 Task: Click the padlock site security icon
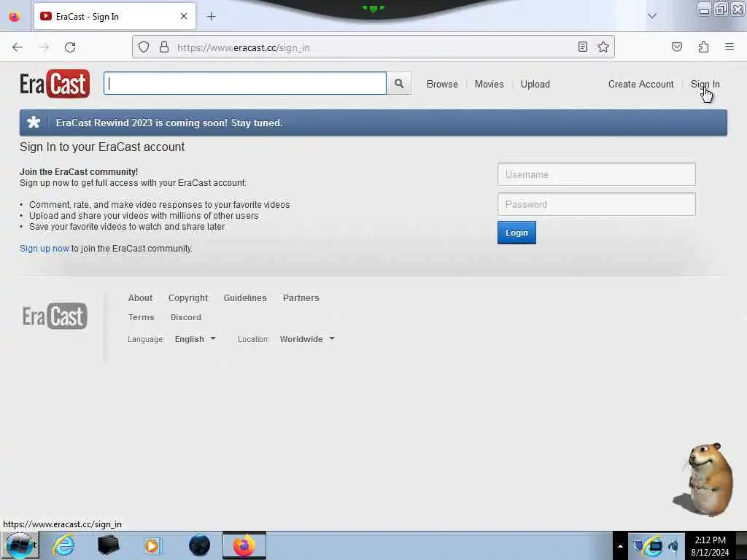tap(164, 47)
